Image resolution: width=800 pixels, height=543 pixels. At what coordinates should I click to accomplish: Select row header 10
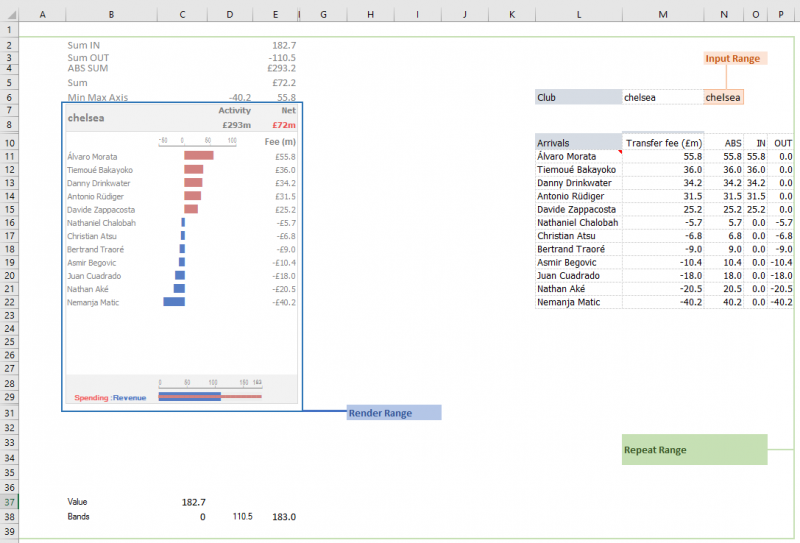pos(9,143)
